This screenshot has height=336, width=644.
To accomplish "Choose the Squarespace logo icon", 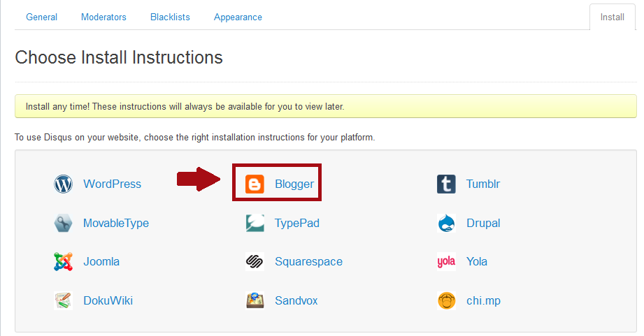I will [255, 262].
